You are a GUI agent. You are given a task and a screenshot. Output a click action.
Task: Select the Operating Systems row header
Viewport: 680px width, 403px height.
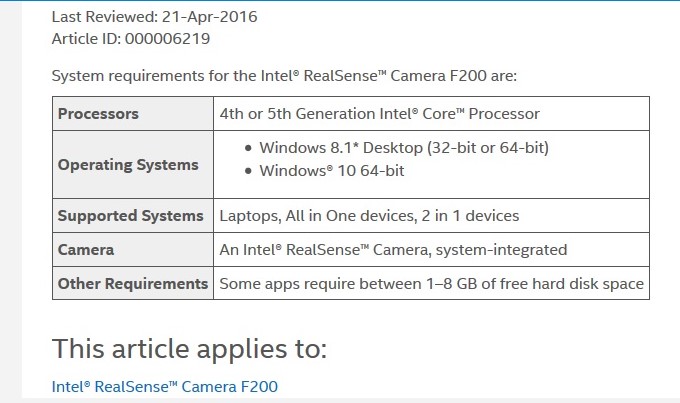(x=128, y=165)
